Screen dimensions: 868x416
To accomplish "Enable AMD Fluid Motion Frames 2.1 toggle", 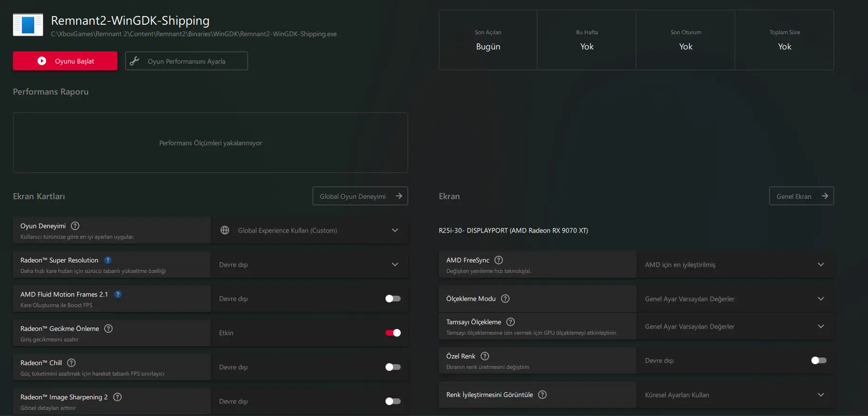I will tap(393, 299).
